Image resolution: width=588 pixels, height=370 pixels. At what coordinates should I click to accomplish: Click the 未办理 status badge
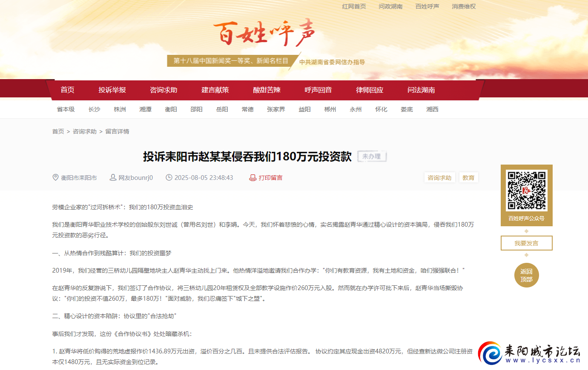372,156
